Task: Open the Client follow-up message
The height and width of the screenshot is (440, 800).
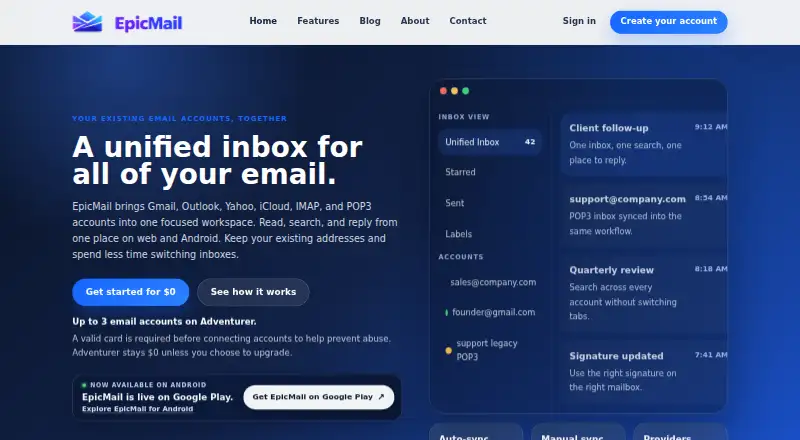Action: [x=644, y=144]
